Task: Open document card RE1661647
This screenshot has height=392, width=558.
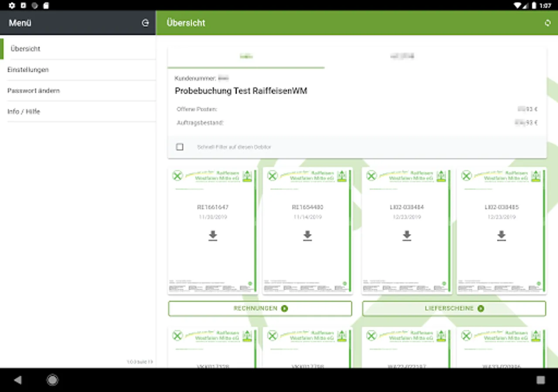Action: tap(213, 231)
